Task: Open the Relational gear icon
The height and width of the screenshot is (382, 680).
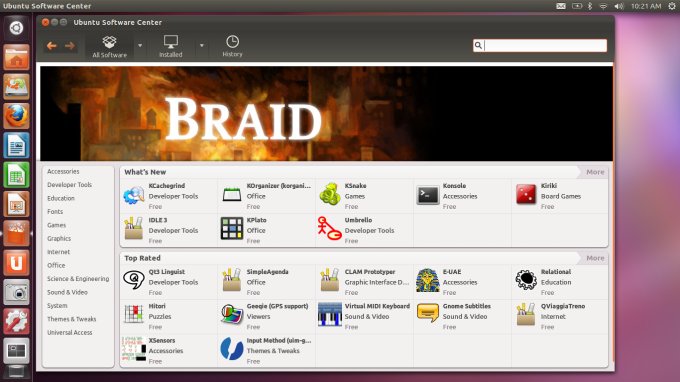Action: click(526, 280)
